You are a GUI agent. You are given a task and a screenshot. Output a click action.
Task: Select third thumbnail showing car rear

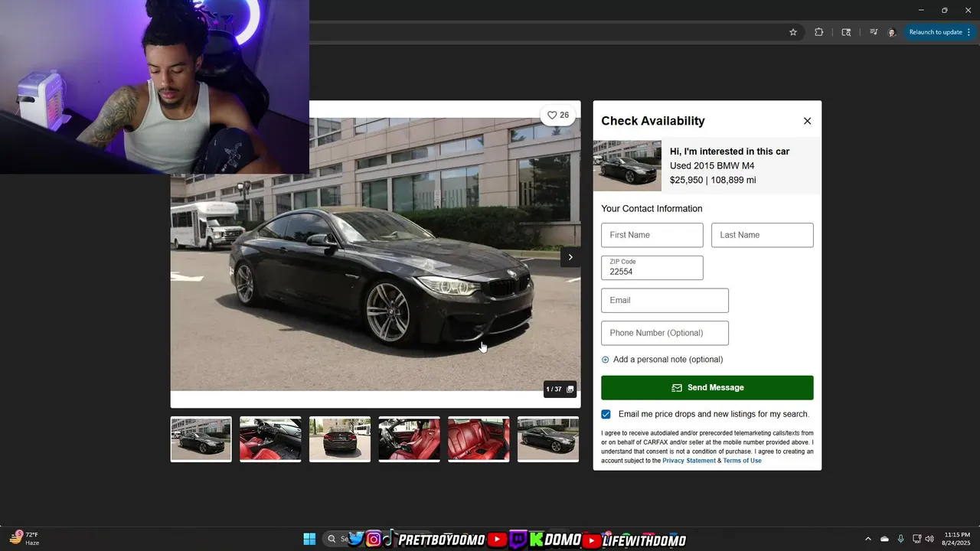(340, 439)
